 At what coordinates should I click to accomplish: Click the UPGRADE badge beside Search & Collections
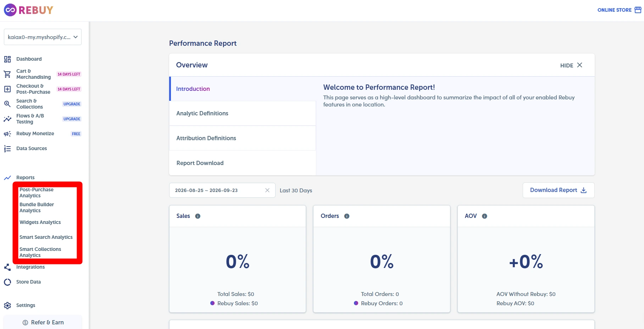(72, 104)
